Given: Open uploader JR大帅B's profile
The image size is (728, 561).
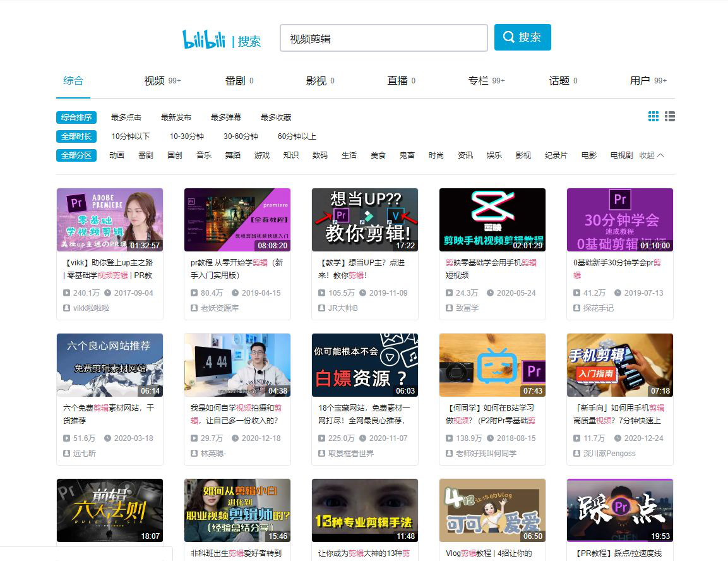Looking at the screenshot, I should coord(343,308).
